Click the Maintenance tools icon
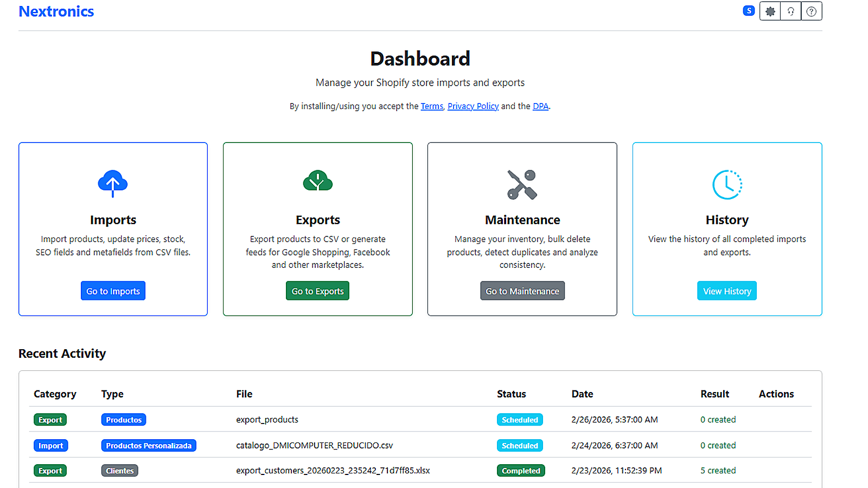868x488 pixels. (x=522, y=184)
